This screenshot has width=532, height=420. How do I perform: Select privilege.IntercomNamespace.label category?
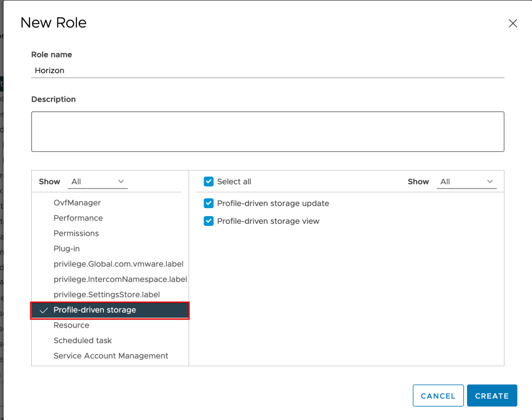tap(119, 279)
